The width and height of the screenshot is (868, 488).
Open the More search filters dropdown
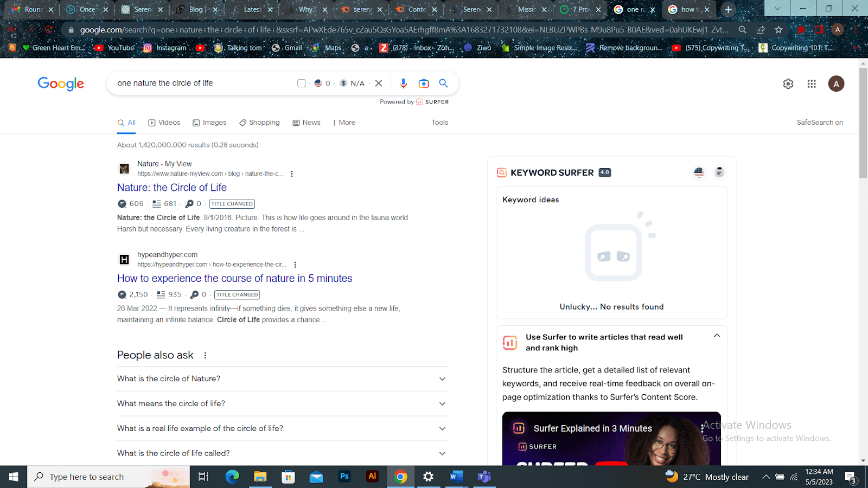pos(344,123)
